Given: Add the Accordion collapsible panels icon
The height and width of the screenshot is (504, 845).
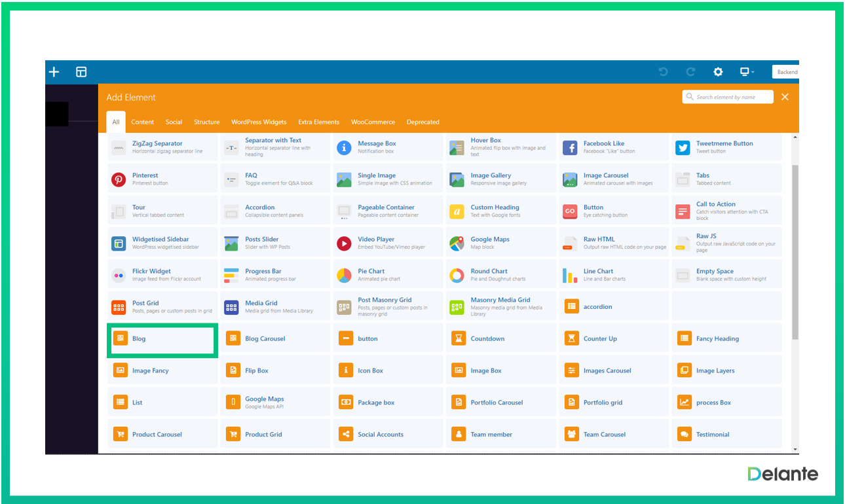Looking at the screenshot, I should tap(231, 211).
